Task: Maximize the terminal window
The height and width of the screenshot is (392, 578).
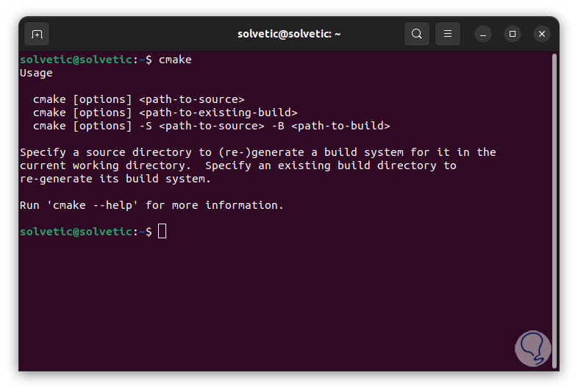Action: (513, 34)
